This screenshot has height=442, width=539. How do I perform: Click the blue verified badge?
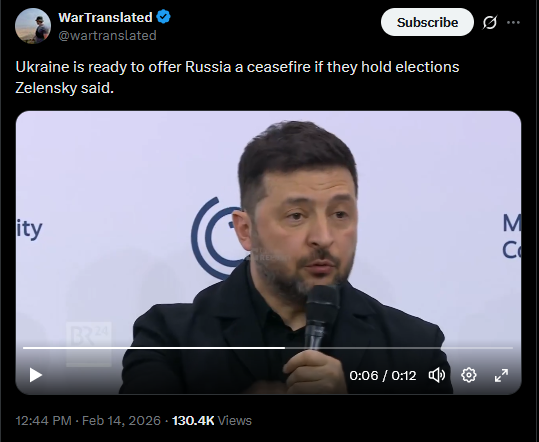point(163,17)
